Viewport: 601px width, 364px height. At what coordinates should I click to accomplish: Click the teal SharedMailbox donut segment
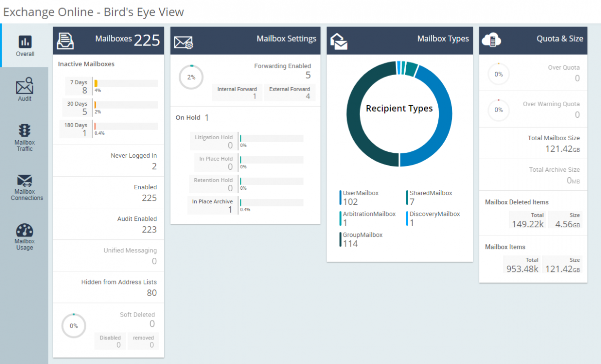pyautogui.click(x=411, y=70)
